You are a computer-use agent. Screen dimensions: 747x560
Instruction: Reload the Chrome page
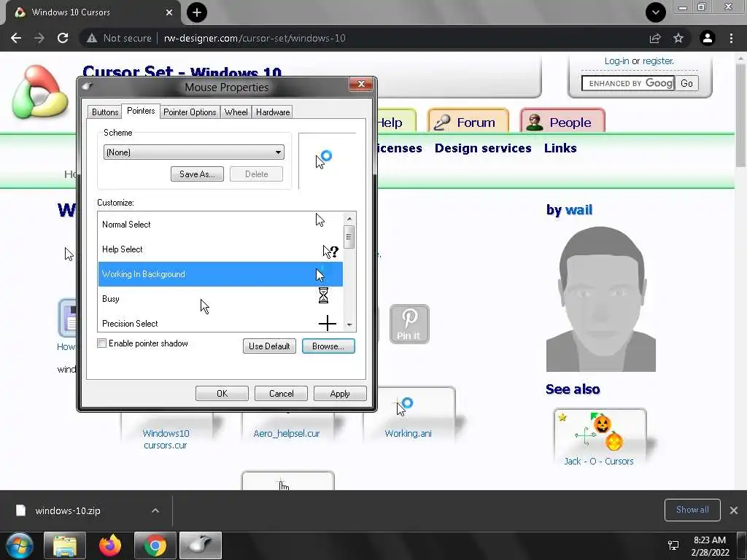(63, 38)
